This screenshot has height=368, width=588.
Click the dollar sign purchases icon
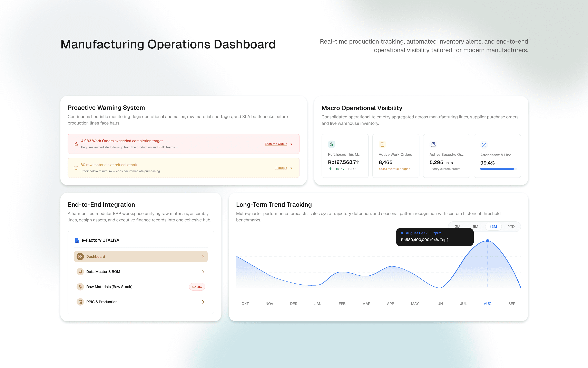[331, 144]
